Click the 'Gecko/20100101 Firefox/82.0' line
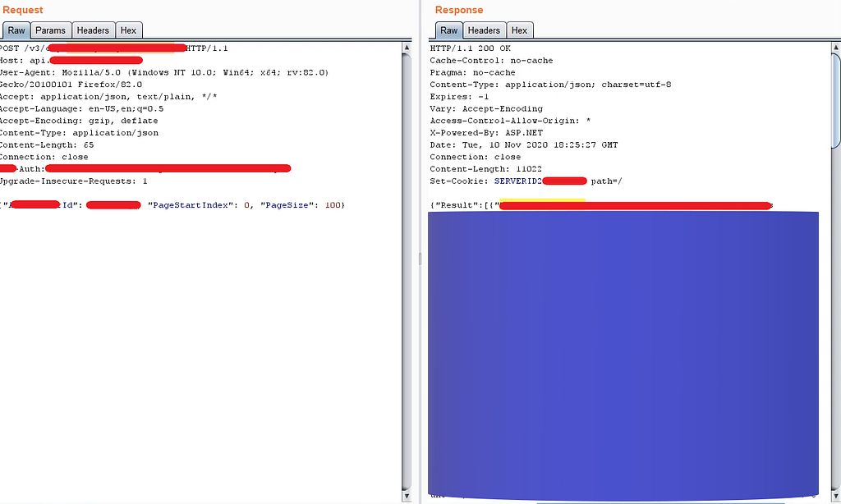 click(x=71, y=85)
